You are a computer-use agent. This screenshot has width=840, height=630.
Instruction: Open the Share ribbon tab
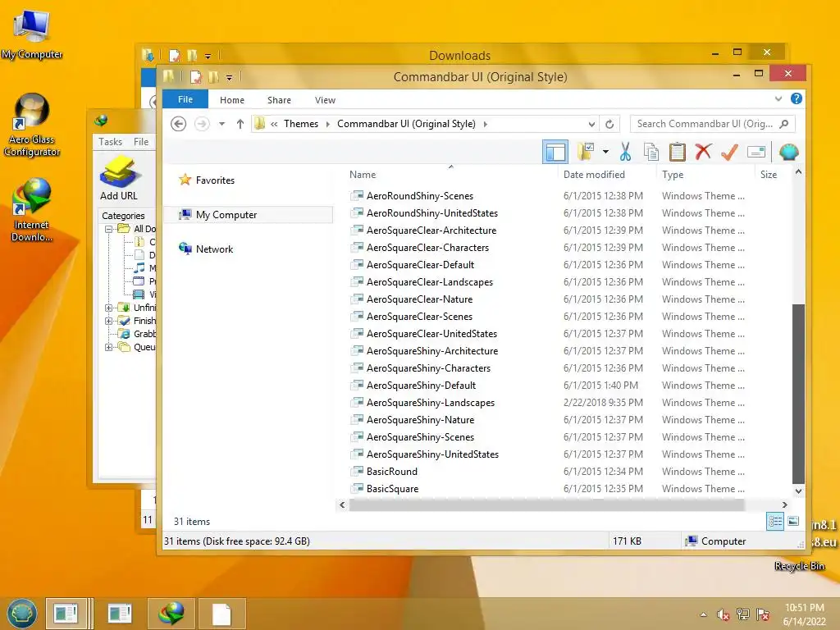tap(279, 100)
